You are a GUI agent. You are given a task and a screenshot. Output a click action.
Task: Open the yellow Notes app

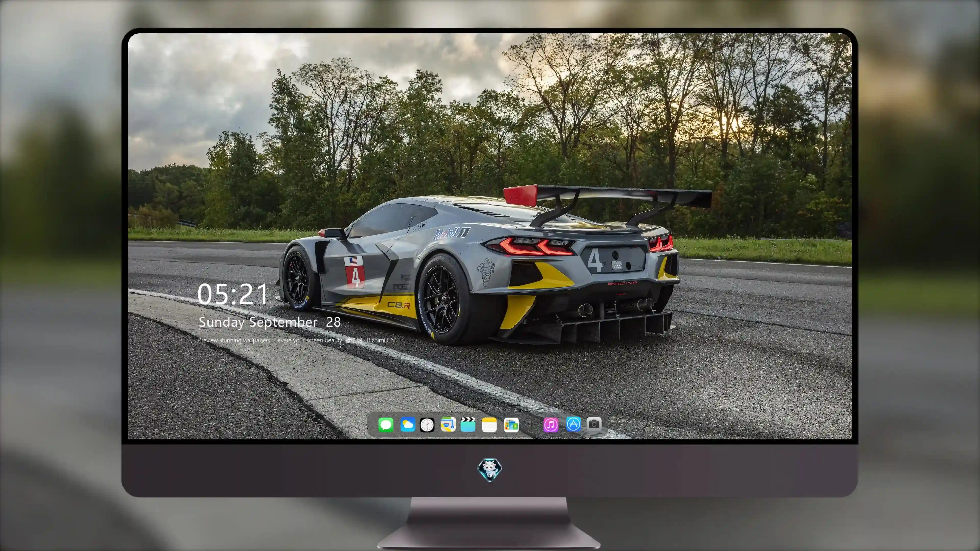pos(489,425)
